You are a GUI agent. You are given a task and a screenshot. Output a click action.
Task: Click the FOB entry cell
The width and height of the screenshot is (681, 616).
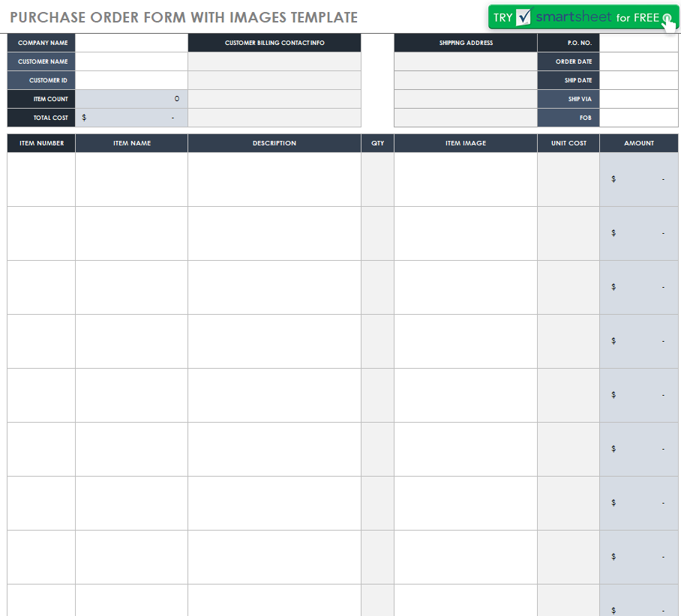638,118
